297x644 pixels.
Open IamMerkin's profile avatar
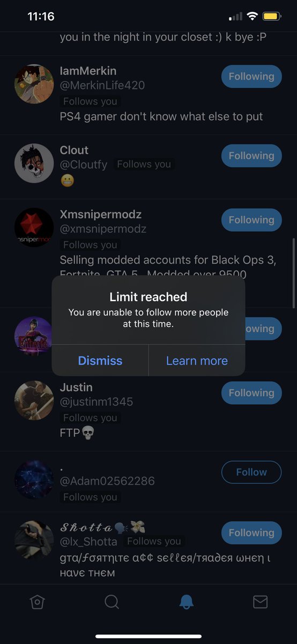34,84
